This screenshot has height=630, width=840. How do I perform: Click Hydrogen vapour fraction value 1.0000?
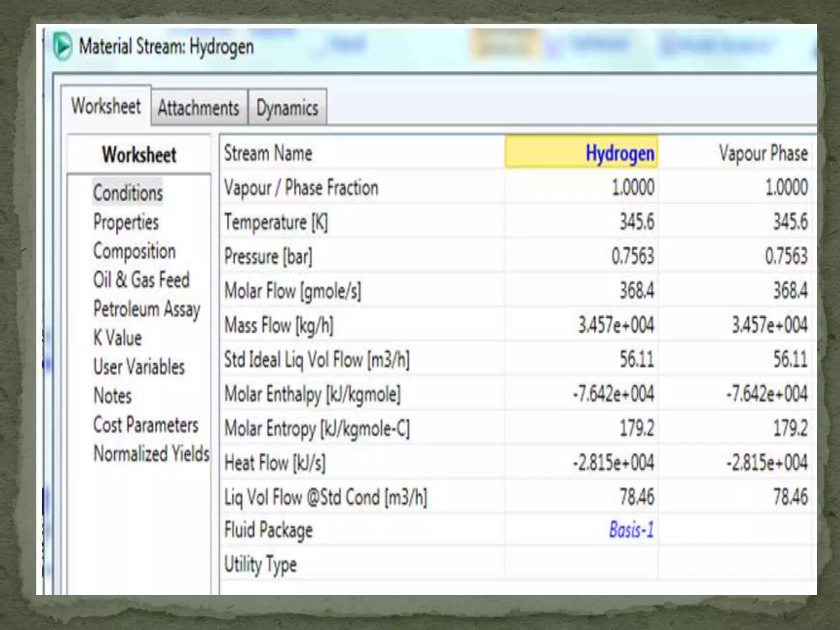coord(633,187)
